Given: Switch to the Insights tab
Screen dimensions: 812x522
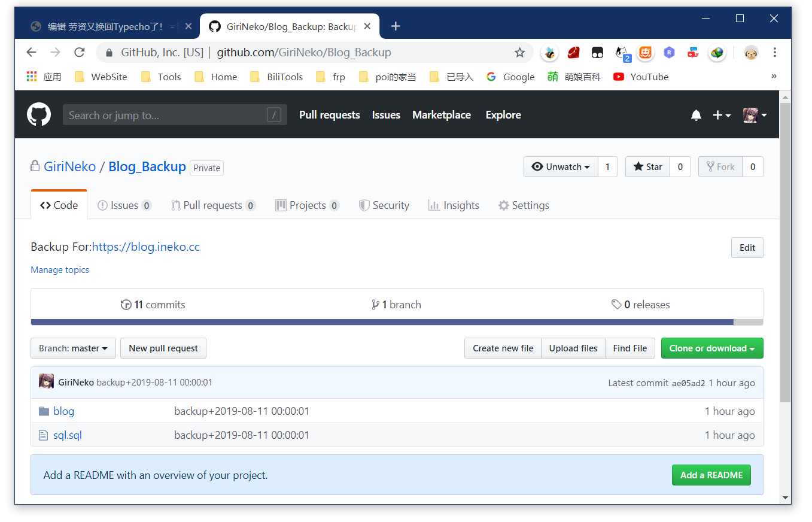Looking at the screenshot, I should click(454, 205).
